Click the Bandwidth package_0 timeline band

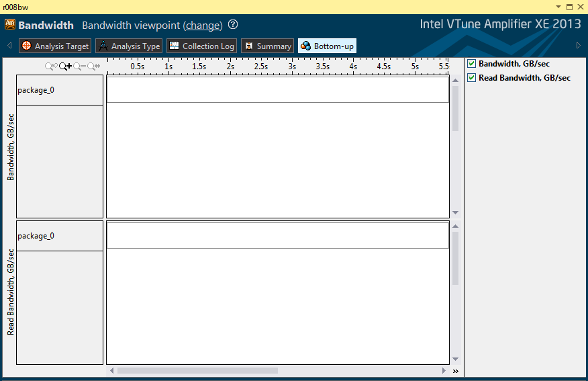tap(278, 89)
